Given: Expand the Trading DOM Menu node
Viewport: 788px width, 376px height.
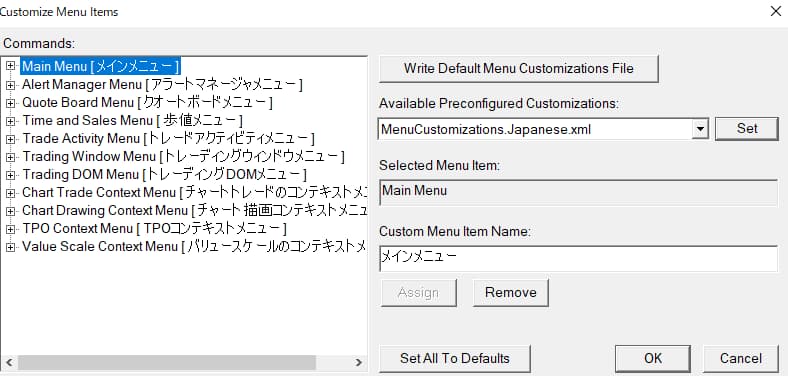Looking at the screenshot, I should [10, 175].
